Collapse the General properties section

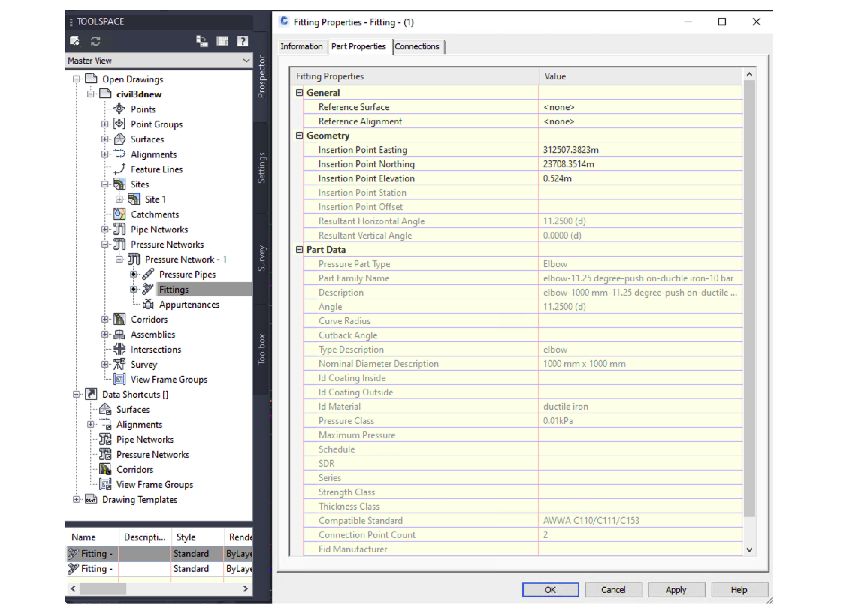point(299,93)
